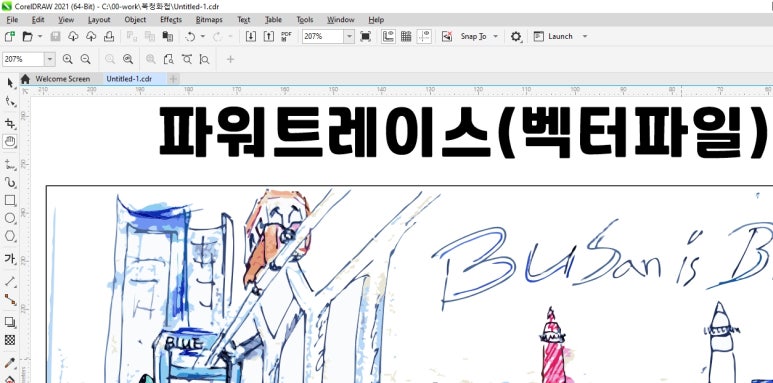Open the Table menu

pos(273,20)
